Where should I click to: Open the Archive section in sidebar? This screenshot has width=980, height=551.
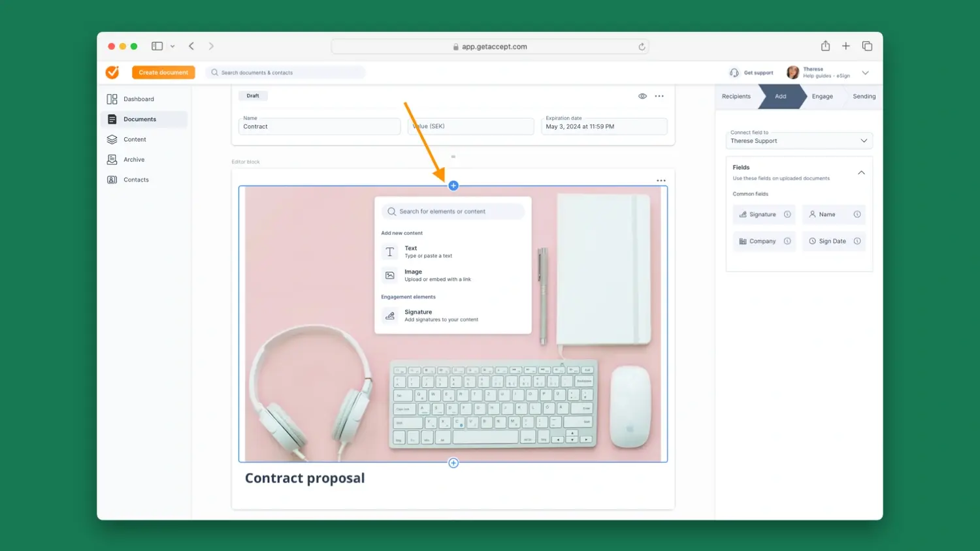134,159
